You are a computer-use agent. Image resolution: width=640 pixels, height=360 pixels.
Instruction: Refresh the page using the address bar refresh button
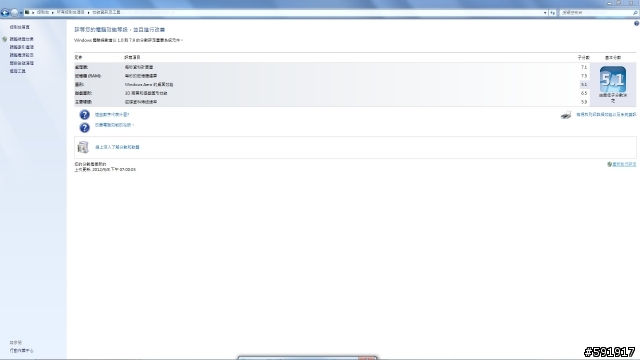point(552,13)
